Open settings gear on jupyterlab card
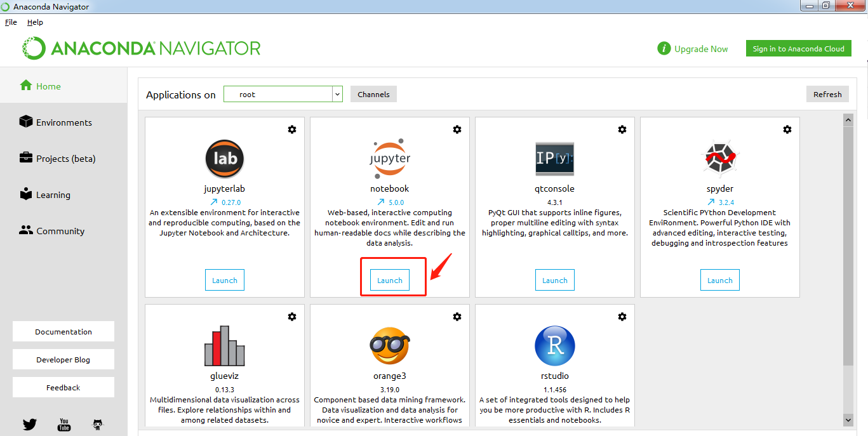Viewport: 868px width, 436px height. click(292, 129)
